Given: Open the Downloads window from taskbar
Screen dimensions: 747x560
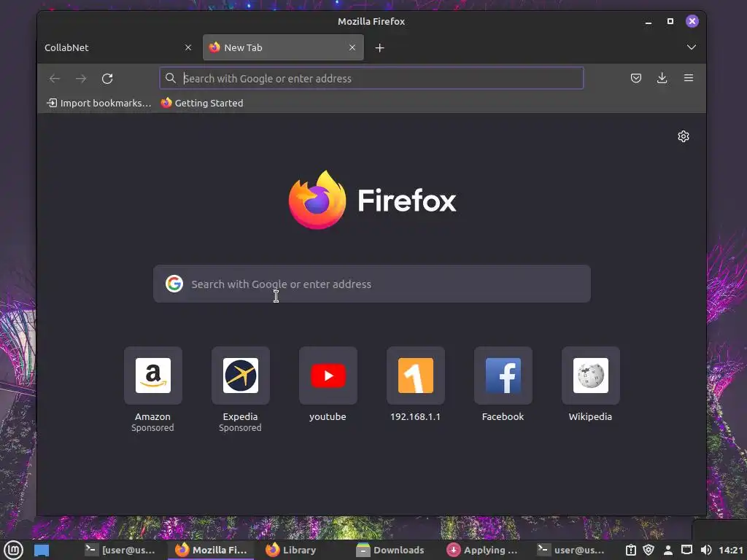Looking at the screenshot, I should pos(390,550).
